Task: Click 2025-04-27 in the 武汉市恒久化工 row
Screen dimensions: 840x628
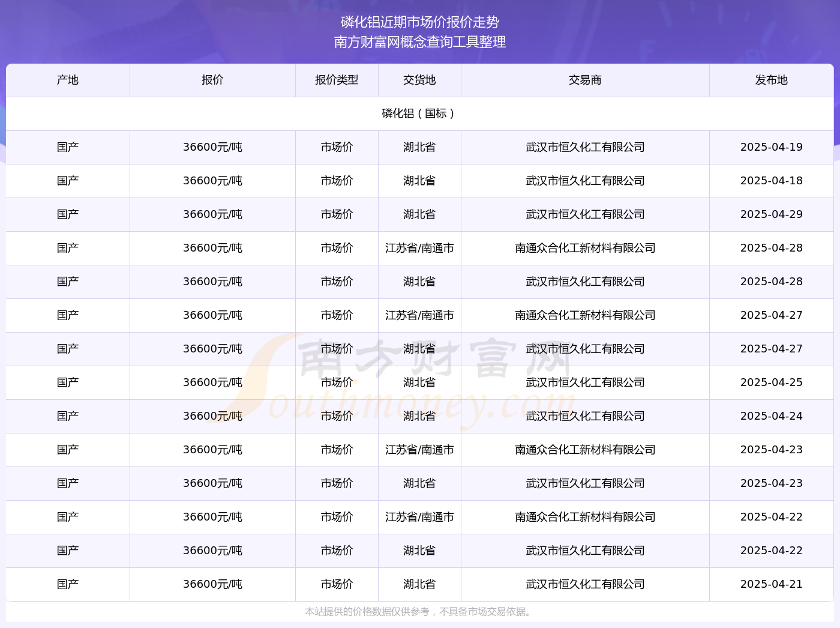Action: (x=772, y=349)
